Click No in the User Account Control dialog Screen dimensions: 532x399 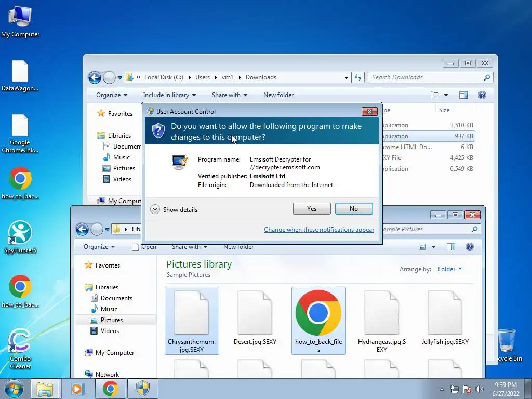point(353,209)
